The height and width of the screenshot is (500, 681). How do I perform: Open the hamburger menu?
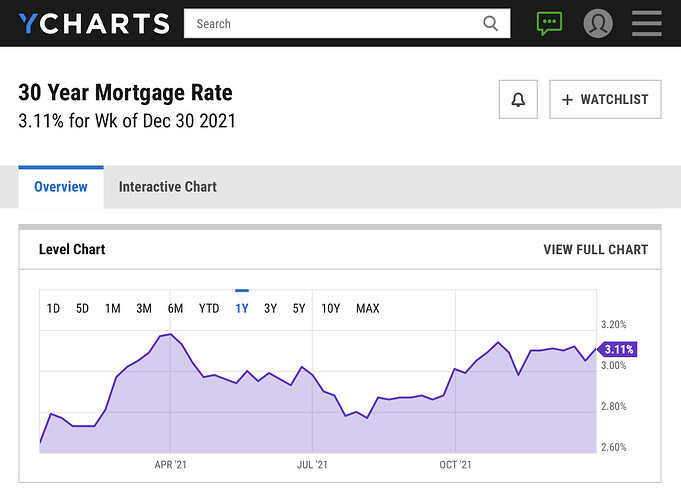pyautogui.click(x=647, y=23)
